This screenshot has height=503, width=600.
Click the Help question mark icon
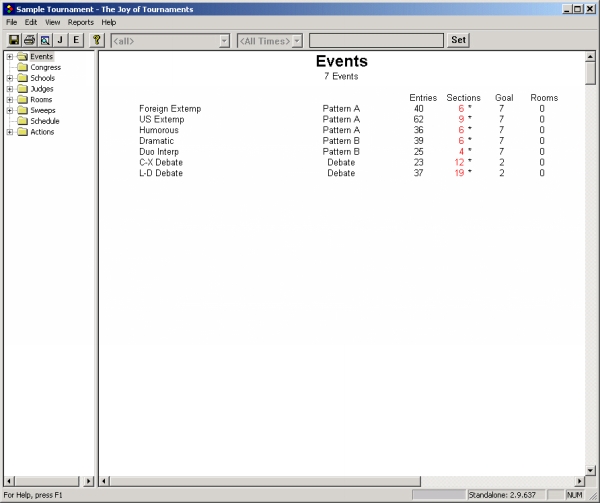pos(97,40)
